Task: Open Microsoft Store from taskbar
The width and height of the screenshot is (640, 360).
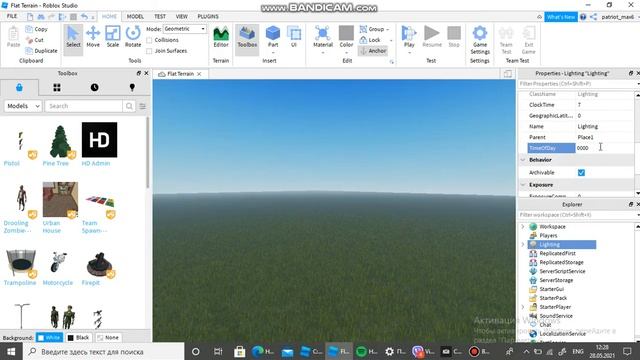Action: click(240, 351)
